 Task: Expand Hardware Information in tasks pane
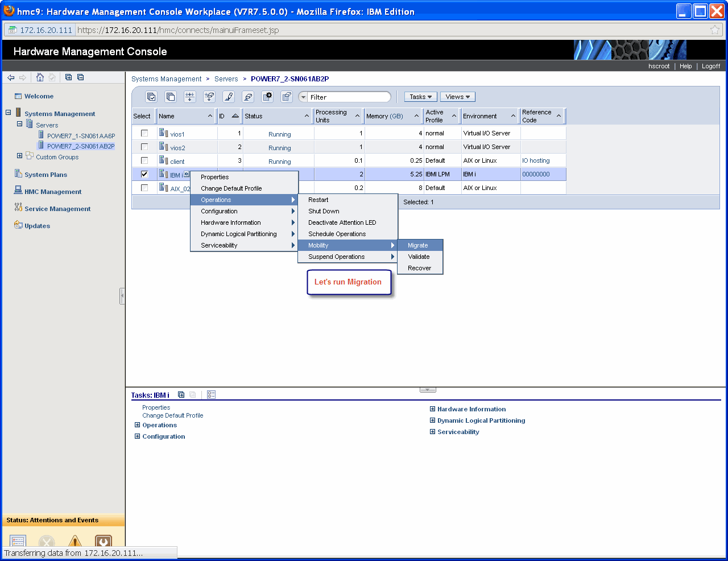click(432, 409)
